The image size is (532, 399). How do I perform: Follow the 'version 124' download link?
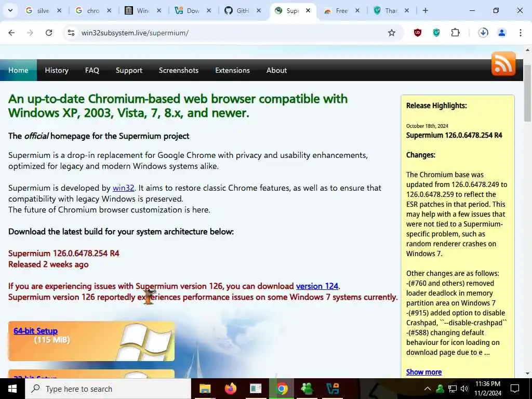point(317,286)
